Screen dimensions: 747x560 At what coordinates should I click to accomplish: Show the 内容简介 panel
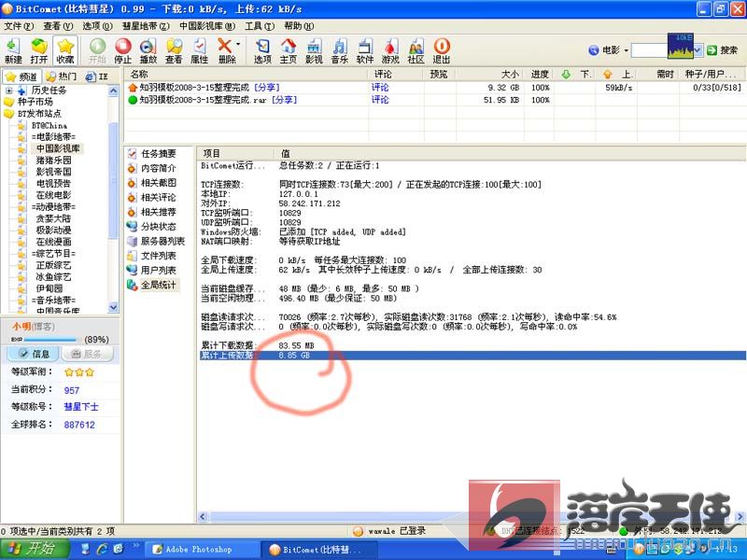(152, 168)
